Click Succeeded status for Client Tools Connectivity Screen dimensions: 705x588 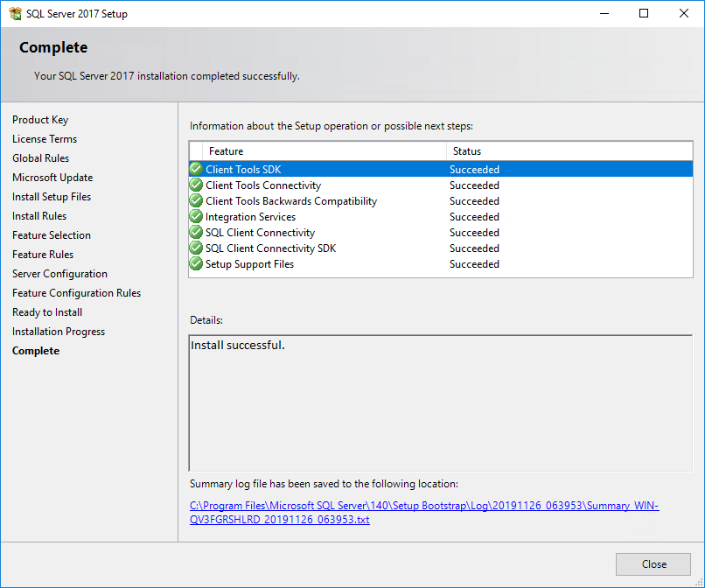click(x=474, y=185)
